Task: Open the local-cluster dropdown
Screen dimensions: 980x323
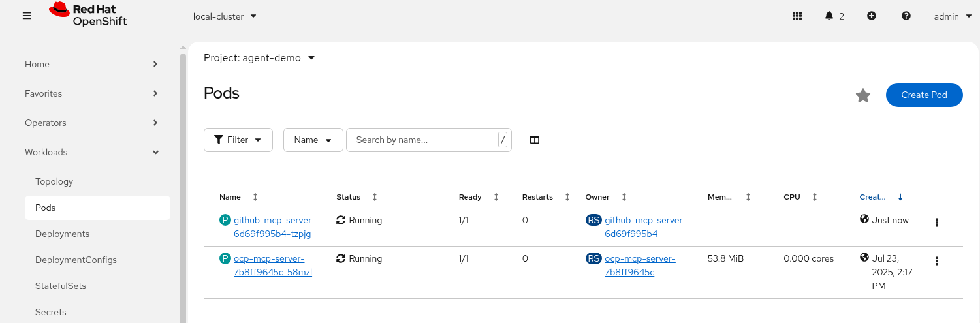Action: 225,16
